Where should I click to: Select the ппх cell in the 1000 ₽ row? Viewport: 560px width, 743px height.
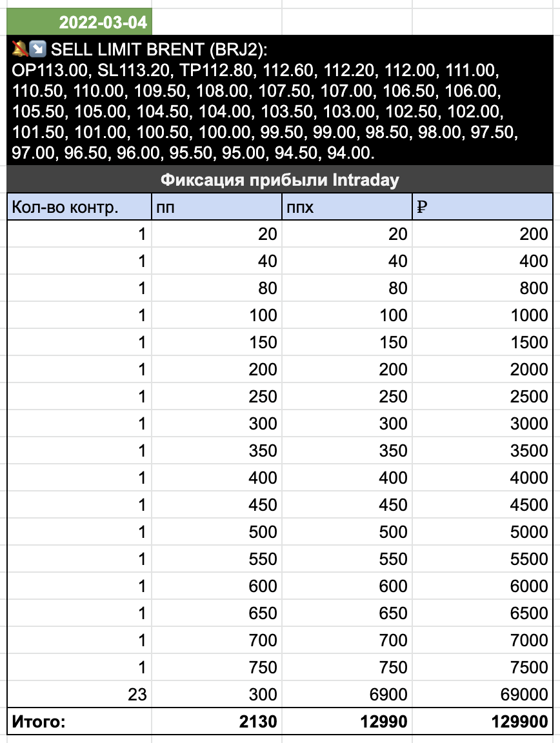tap(347, 315)
